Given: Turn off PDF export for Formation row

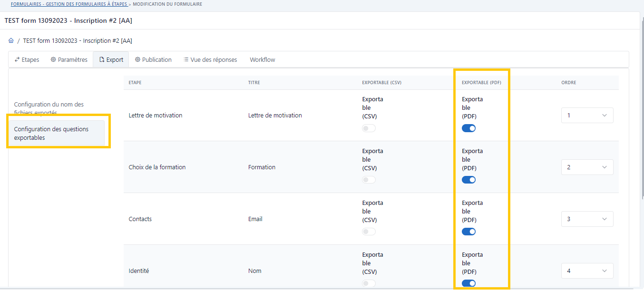Looking at the screenshot, I should pyautogui.click(x=468, y=180).
